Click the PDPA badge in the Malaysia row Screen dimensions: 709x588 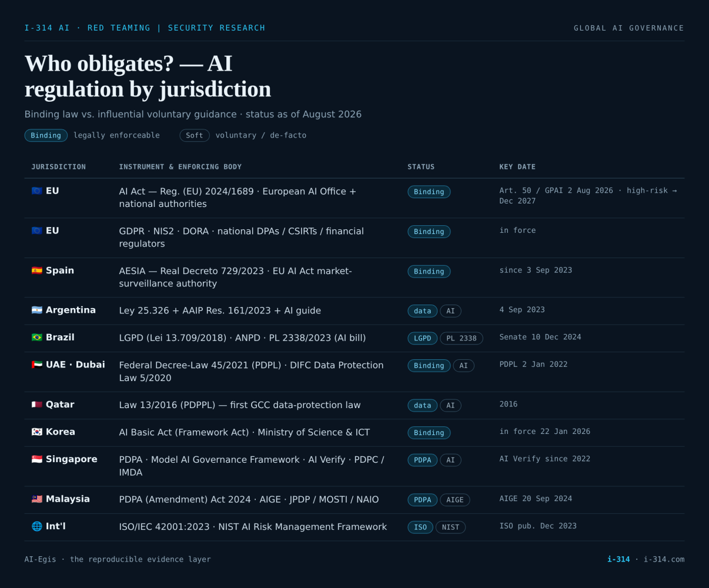click(x=423, y=500)
